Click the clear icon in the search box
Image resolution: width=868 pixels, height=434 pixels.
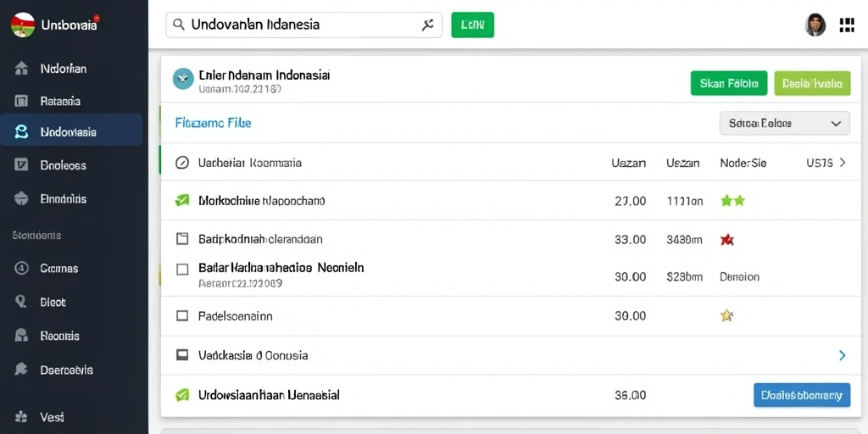click(427, 25)
